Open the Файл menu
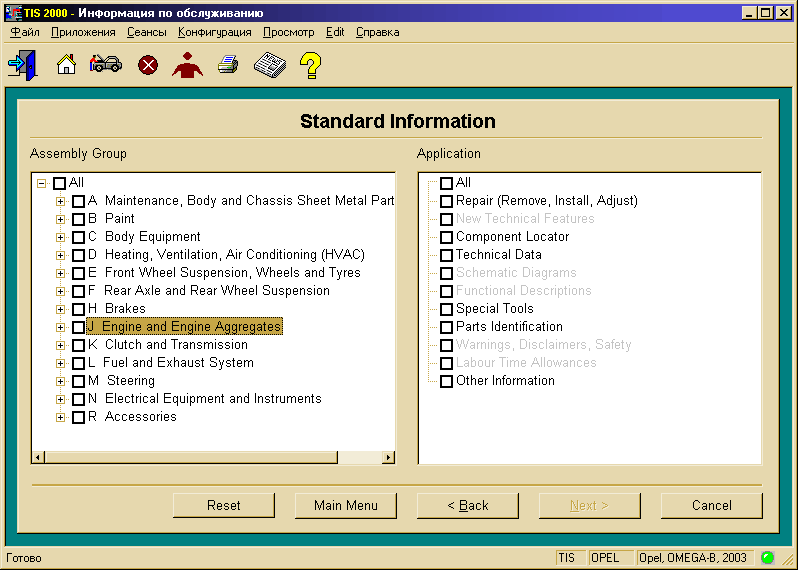 pos(25,32)
